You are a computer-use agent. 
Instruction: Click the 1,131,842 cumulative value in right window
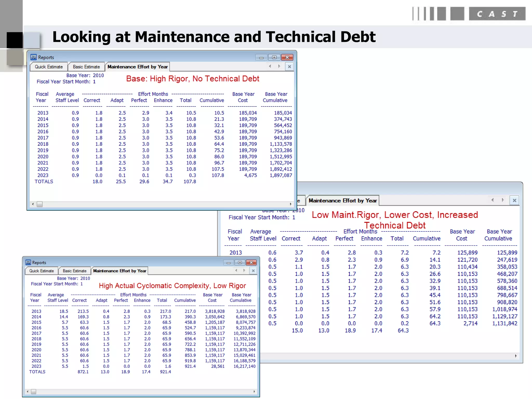click(505, 323)
